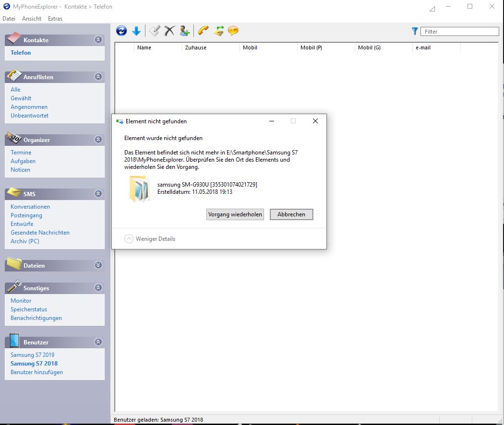This screenshot has width=504, height=425.
Task: Collapse the SMS panel
Action: (98, 193)
